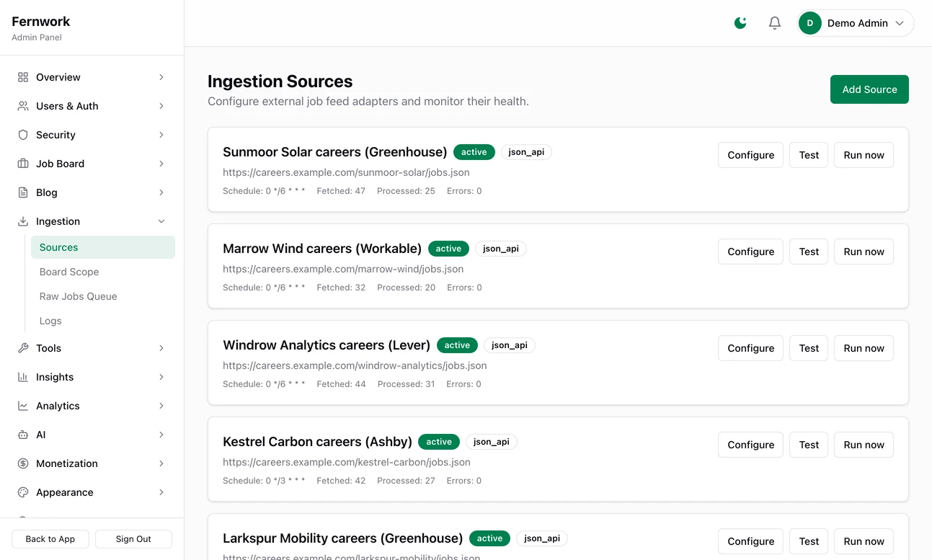Viewport: 932px width, 560px height.
Task: Click the Users & Auth people icon
Action: pyautogui.click(x=23, y=106)
